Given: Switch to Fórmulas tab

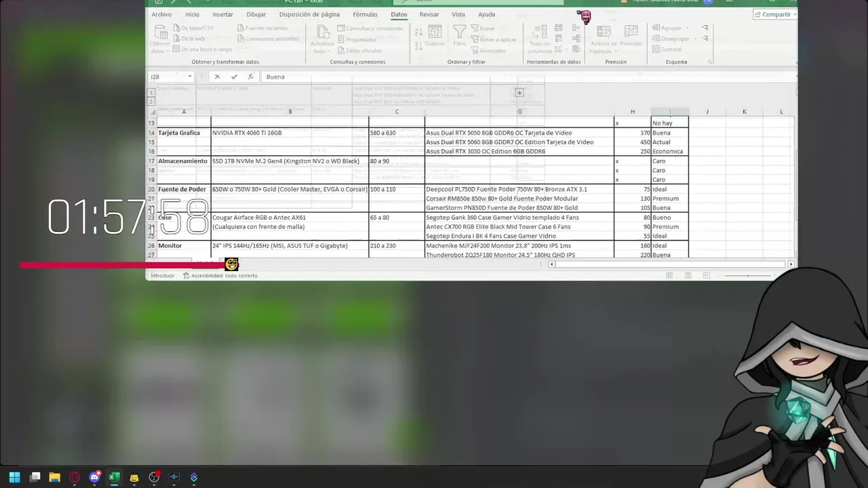Looking at the screenshot, I should (x=365, y=14).
